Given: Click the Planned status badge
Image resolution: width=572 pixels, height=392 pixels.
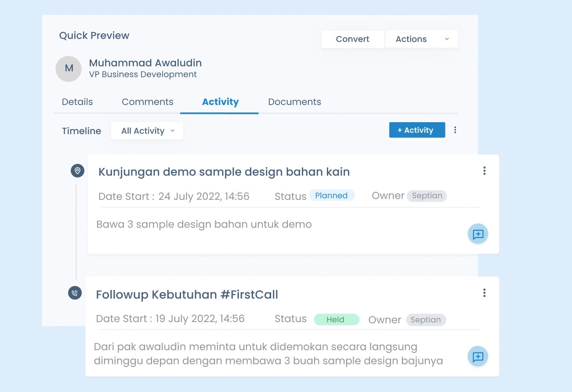Looking at the screenshot, I should [332, 196].
